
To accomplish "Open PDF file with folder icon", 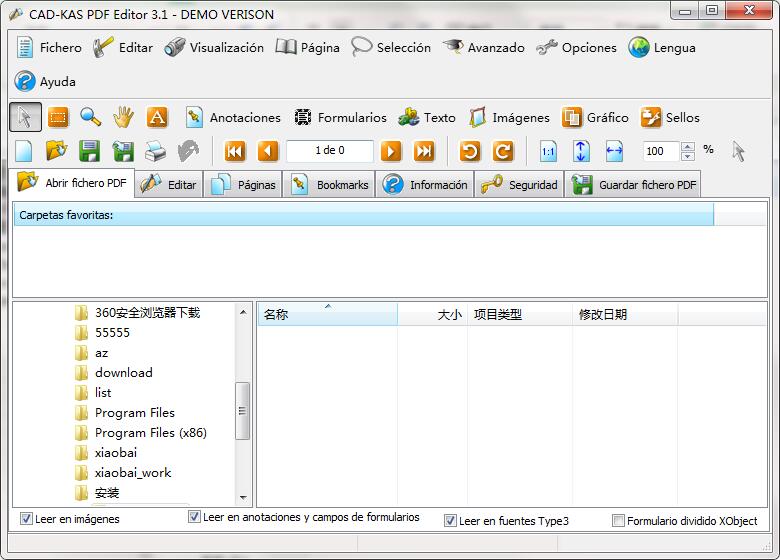I will [x=56, y=151].
